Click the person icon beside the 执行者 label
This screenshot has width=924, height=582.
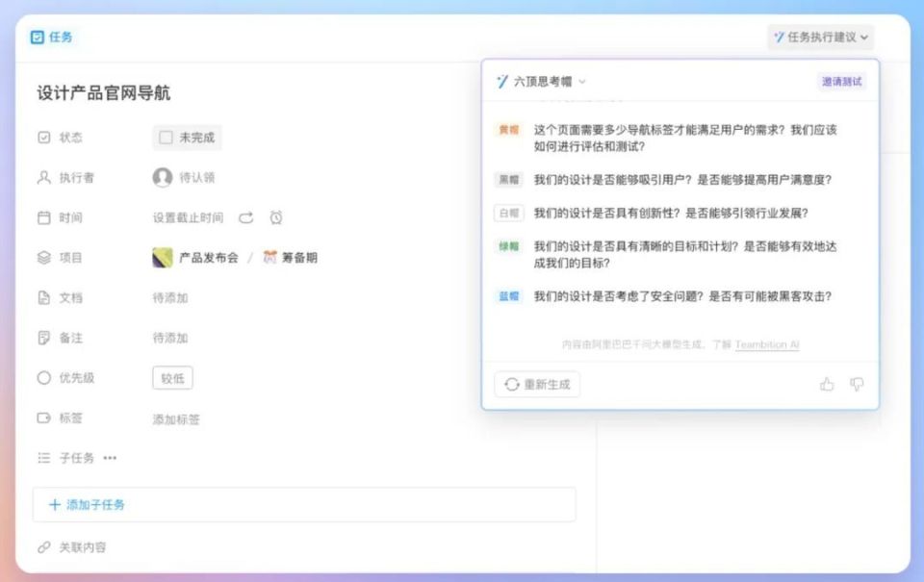[42, 177]
